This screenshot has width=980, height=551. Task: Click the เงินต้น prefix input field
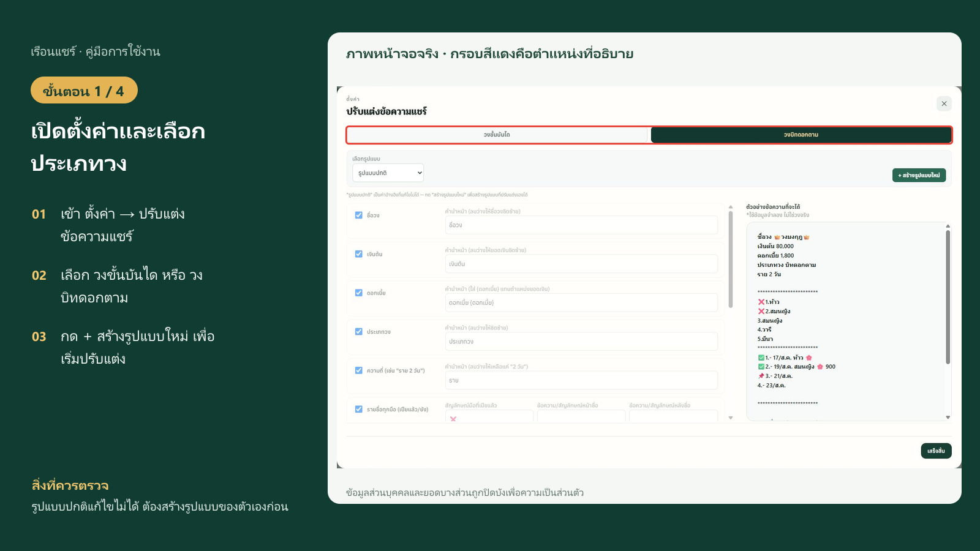point(581,264)
